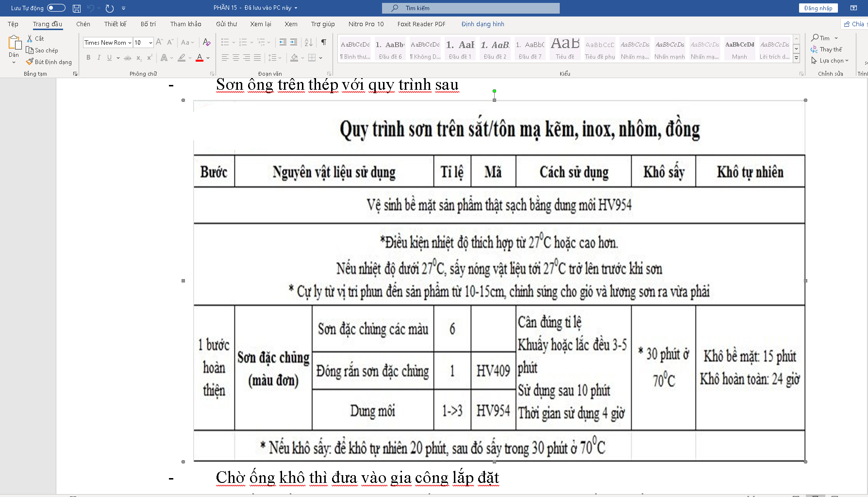868x497 pixels.
Task: Toggle Center paragraph alignment
Action: (x=235, y=58)
